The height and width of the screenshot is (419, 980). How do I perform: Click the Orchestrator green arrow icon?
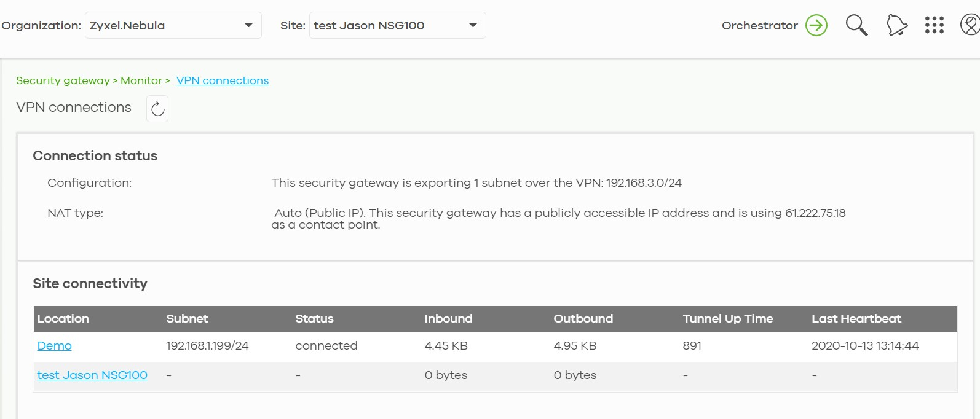tap(816, 25)
